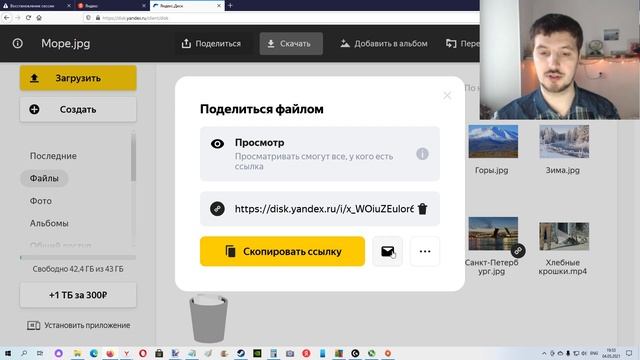
Task: Select the Санкт-Петербург.jpg thumbnail
Action: coord(493,233)
